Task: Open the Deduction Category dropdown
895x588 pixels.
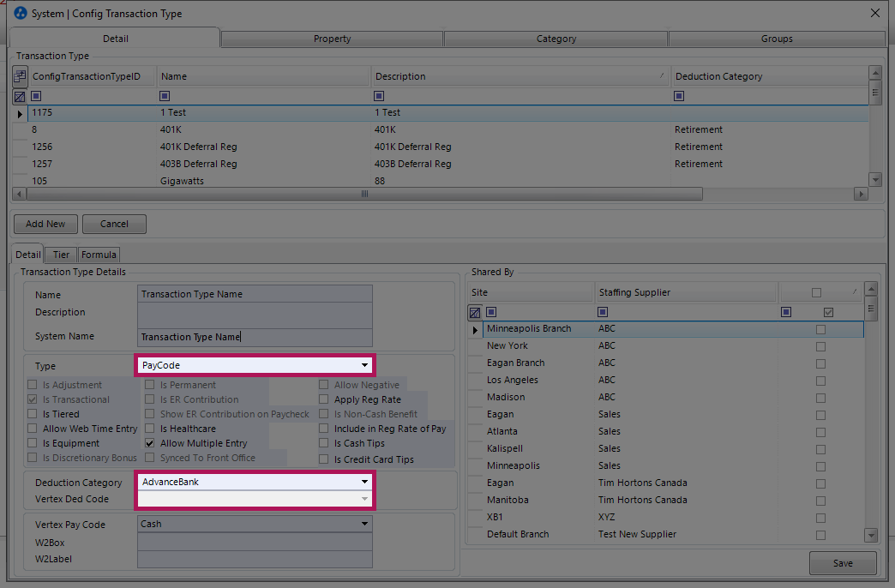Action: 364,482
